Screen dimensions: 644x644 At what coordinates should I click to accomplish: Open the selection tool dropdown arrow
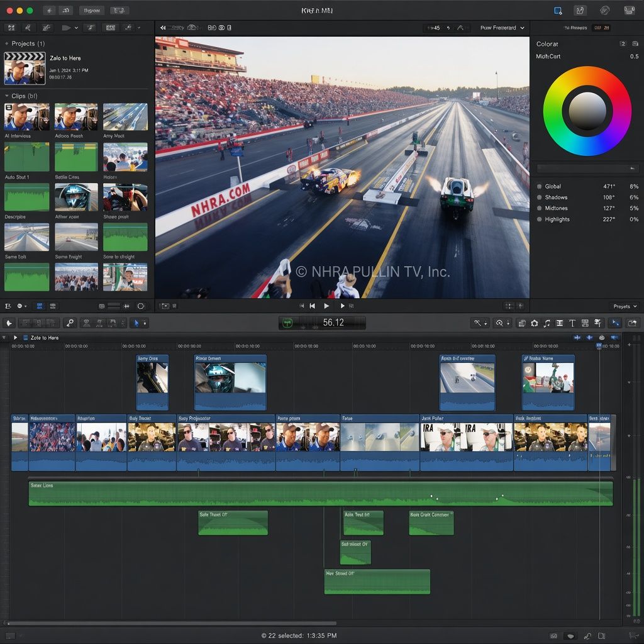[x=145, y=323]
